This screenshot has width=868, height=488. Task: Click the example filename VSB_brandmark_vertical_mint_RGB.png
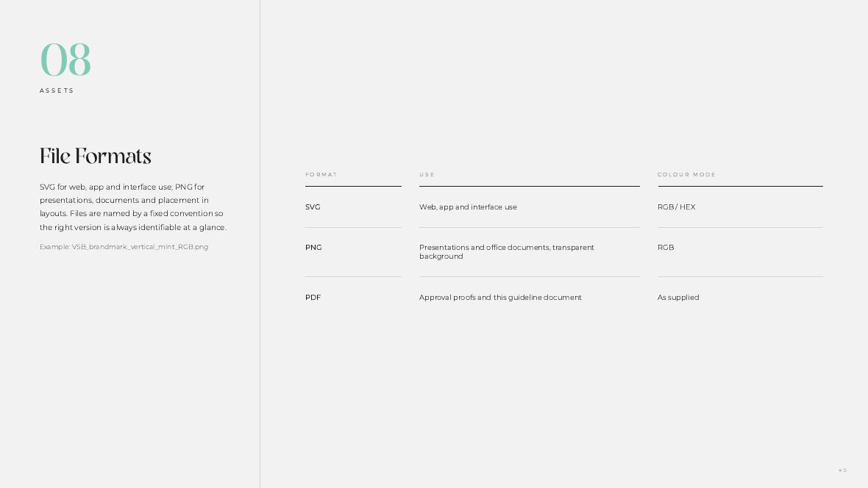coord(140,247)
